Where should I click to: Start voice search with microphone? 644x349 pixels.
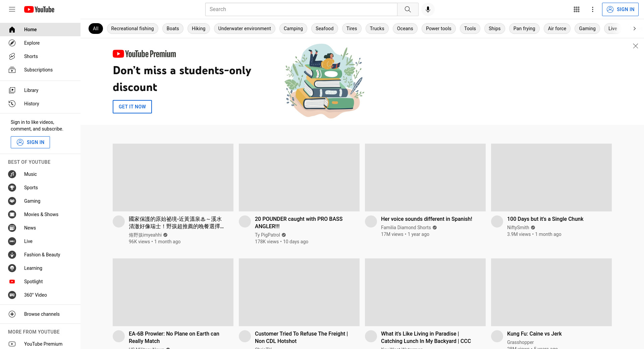tap(428, 9)
